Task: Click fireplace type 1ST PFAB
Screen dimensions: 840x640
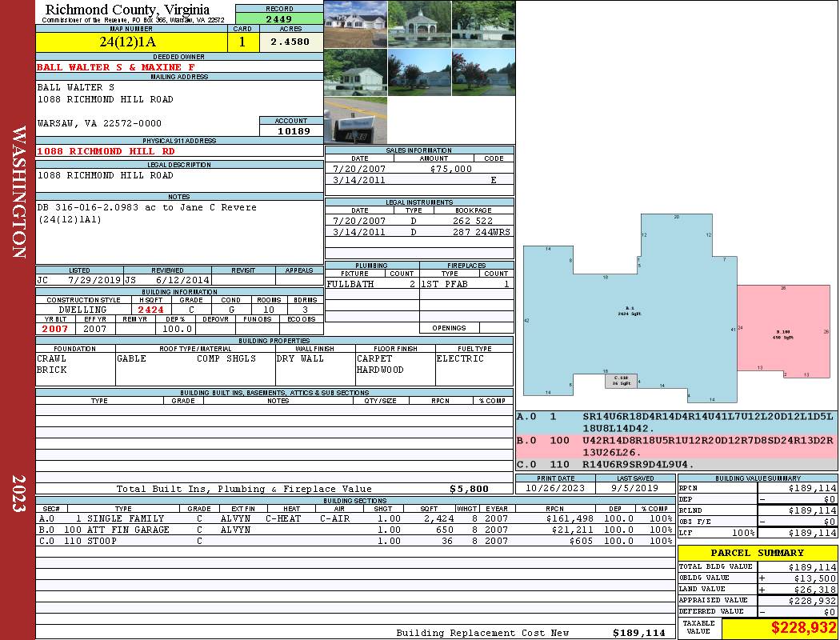Action: coord(444,284)
